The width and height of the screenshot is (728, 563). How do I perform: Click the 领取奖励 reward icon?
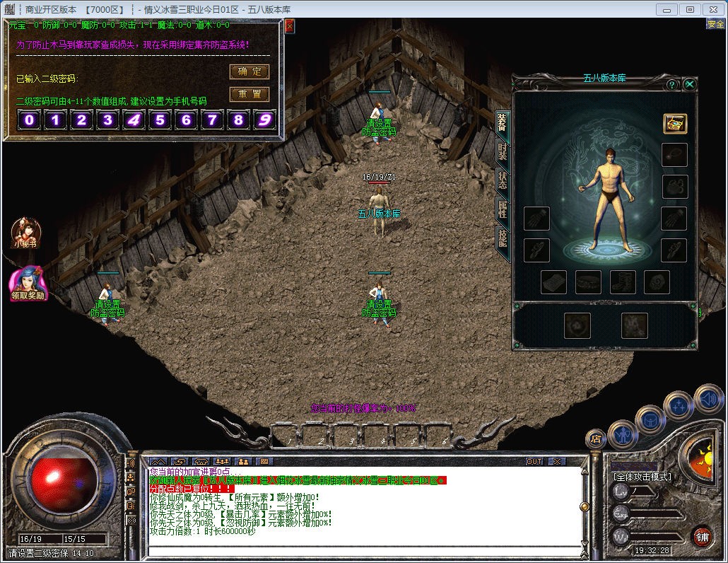tap(27, 284)
